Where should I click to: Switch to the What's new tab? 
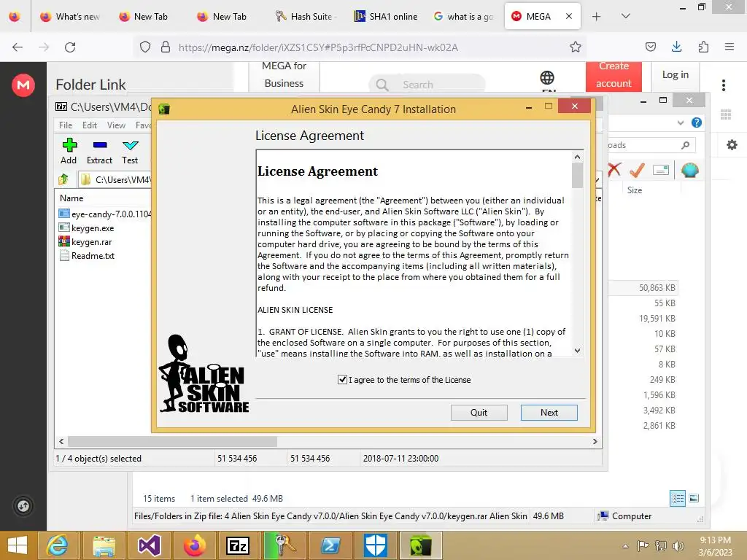coord(70,17)
